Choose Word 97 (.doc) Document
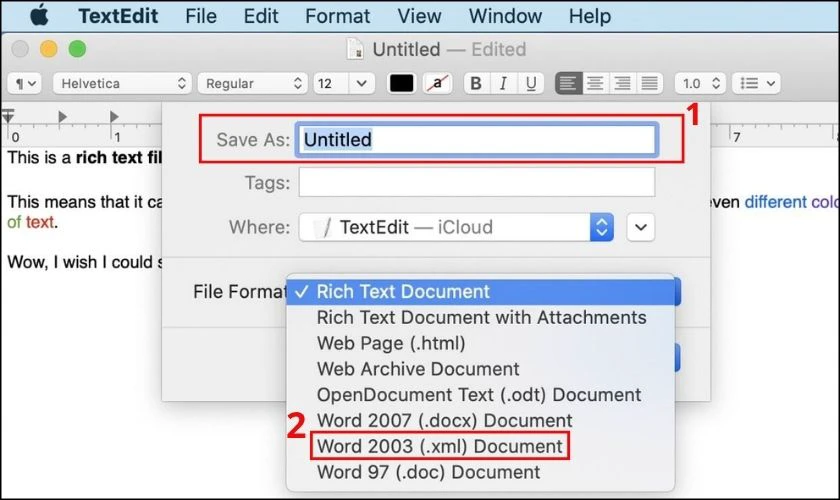 coord(481,472)
